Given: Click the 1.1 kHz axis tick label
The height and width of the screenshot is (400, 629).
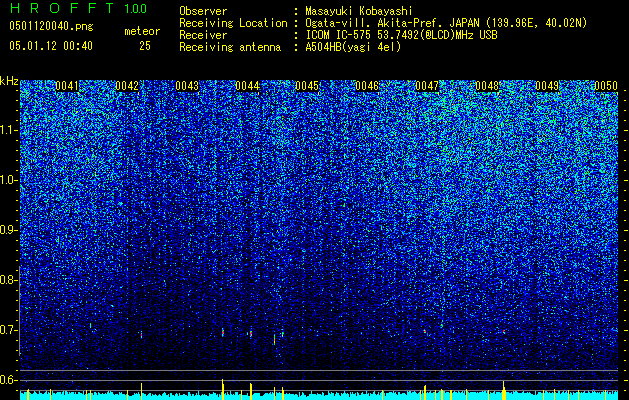Looking at the screenshot, I should point(8,130).
